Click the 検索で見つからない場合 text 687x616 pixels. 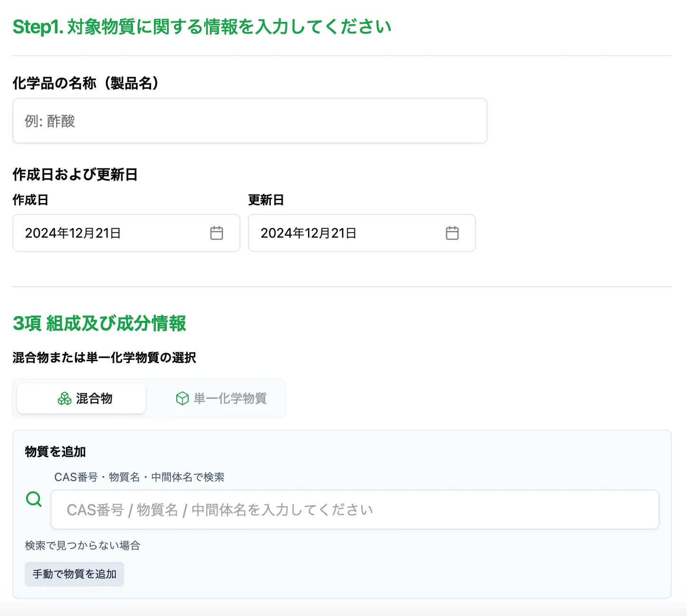[83, 545]
